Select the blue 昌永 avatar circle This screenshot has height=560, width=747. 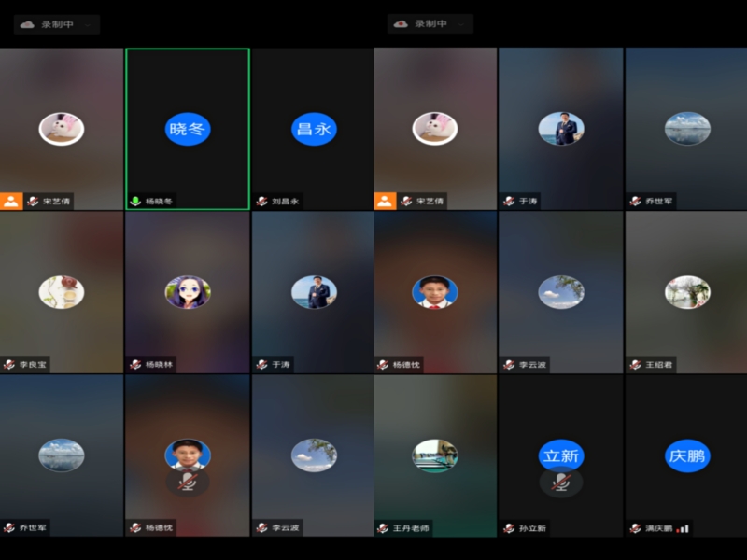click(314, 129)
